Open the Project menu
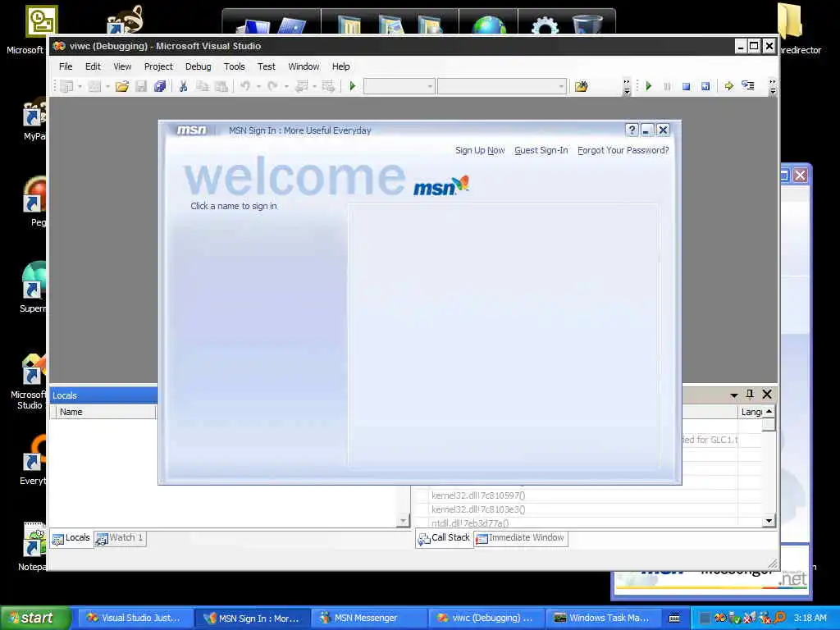840x630 pixels. pos(158,66)
